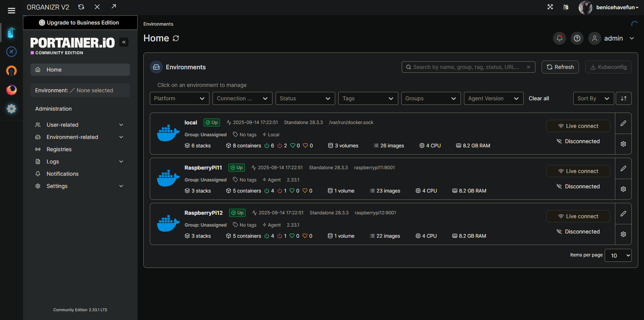Open settings gear for RaspberryPi11 environment
Screen dimensions: 644x320
[x=623, y=189]
